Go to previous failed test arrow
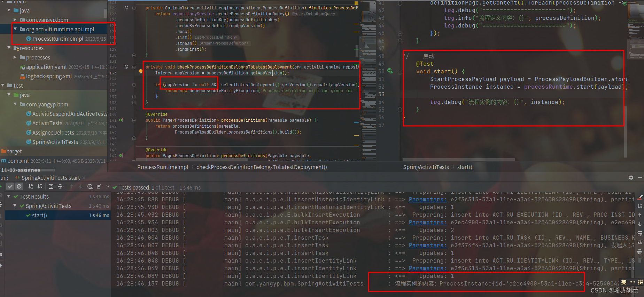This screenshot has width=644, height=297. [72, 187]
